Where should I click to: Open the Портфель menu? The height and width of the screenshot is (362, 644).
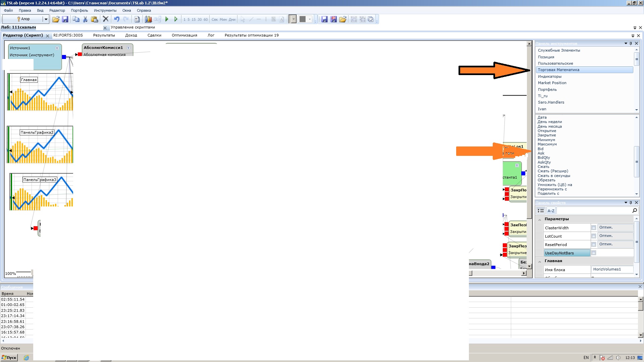click(x=79, y=10)
